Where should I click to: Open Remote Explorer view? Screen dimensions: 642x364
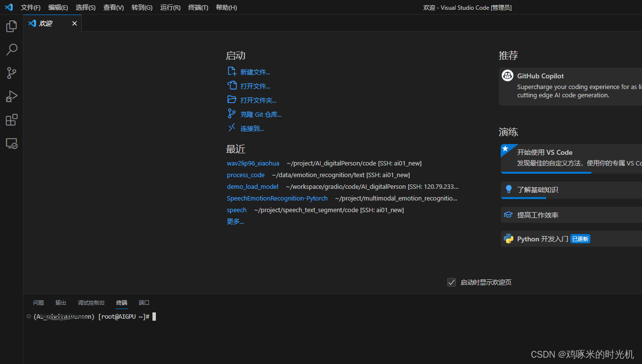pyautogui.click(x=12, y=143)
